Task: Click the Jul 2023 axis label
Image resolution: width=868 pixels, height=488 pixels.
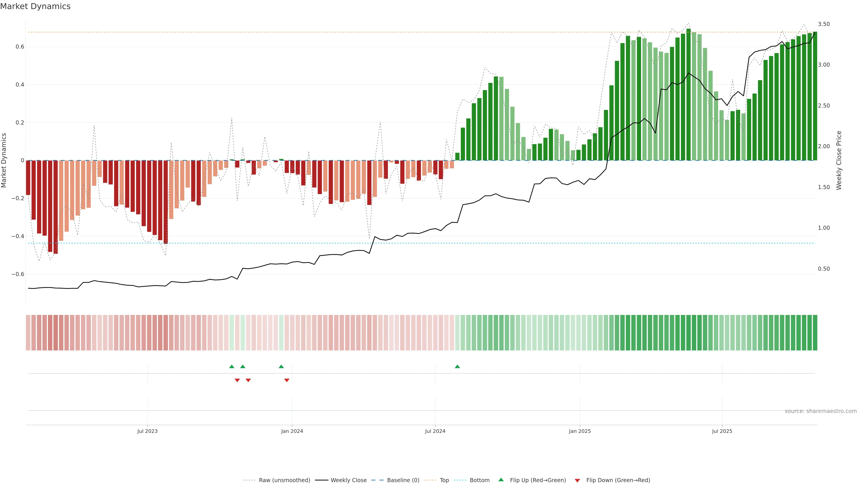Action: (x=147, y=431)
